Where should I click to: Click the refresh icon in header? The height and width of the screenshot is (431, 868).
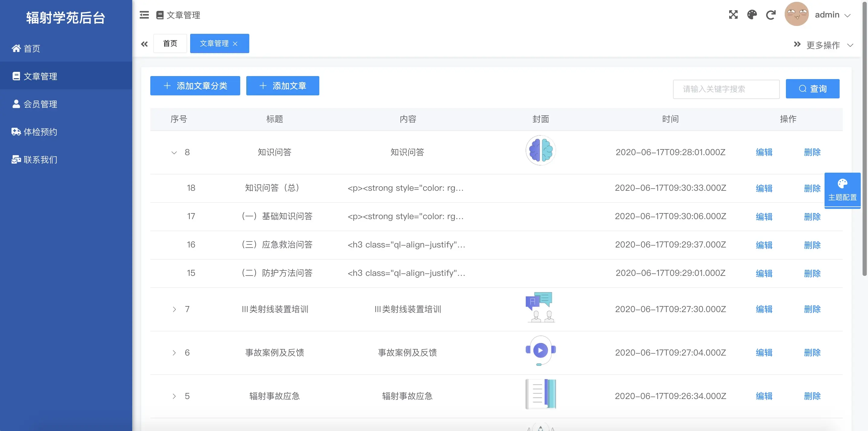tap(771, 15)
